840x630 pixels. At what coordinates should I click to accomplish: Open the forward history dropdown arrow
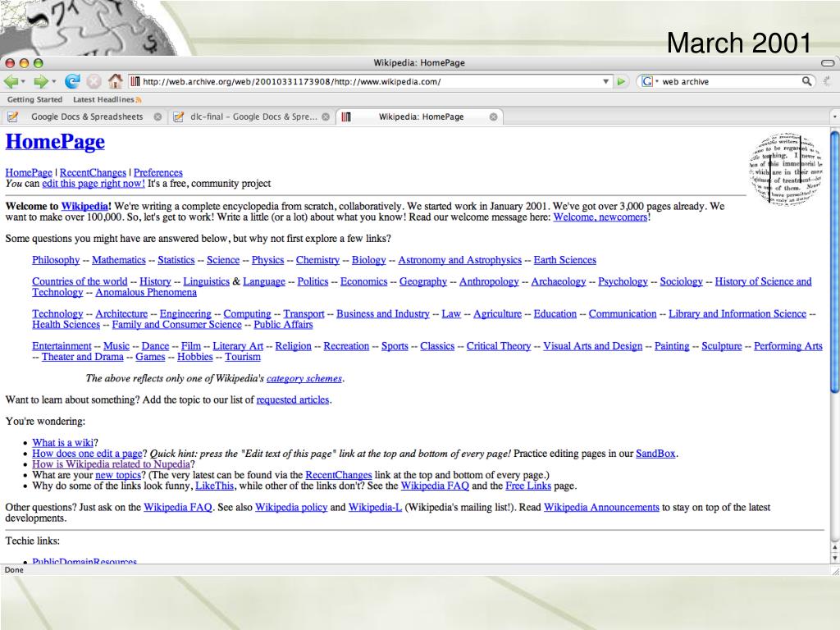point(53,82)
